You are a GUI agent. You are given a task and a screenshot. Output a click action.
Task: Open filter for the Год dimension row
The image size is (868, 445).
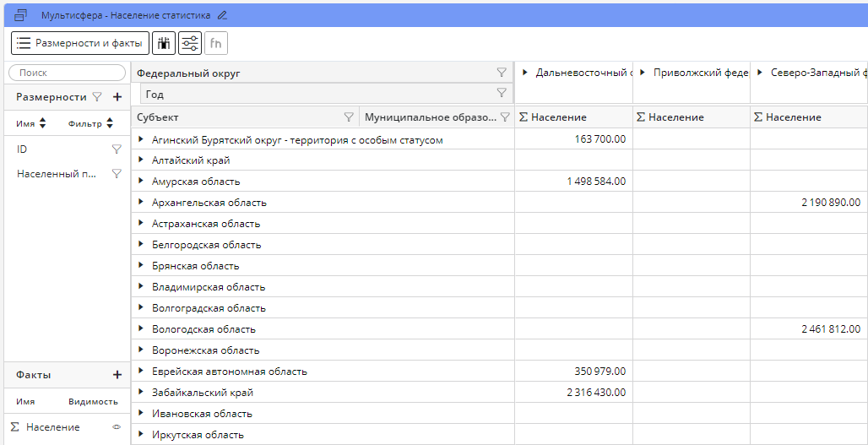(x=502, y=93)
